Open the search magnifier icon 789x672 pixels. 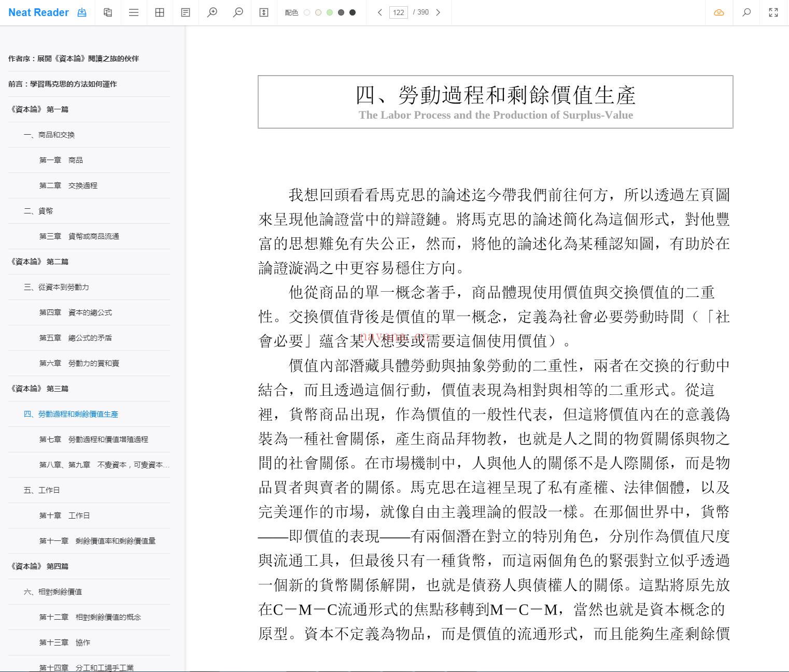[746, 12]
